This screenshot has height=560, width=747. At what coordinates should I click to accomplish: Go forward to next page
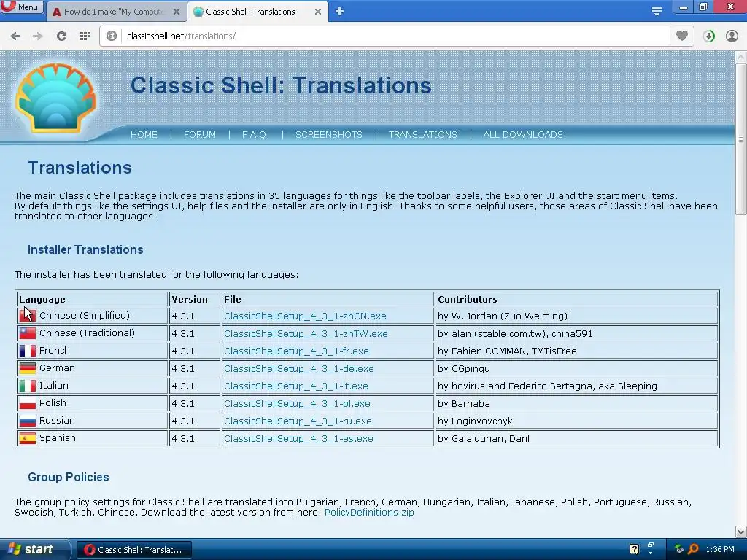(x=38, y=36)
